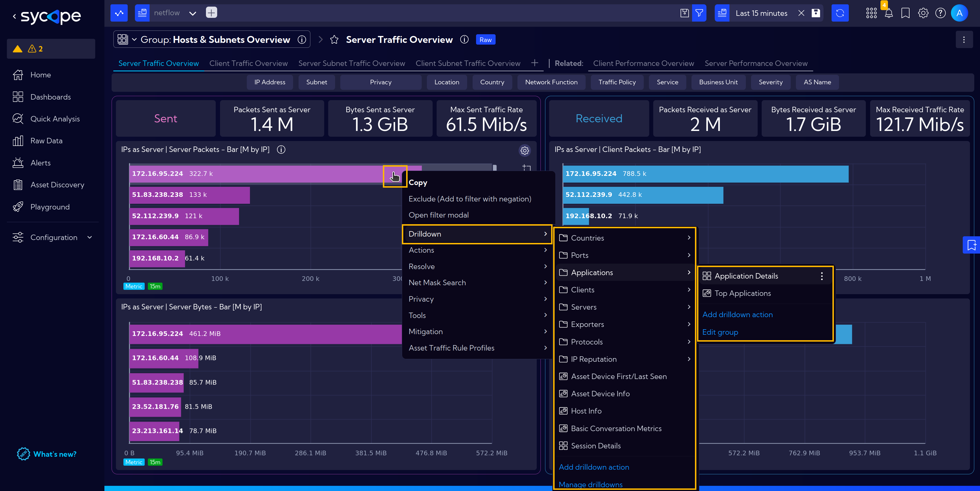Open Application Details three-dot options
This screenshot has height=491, width=980.
(822, 276)
